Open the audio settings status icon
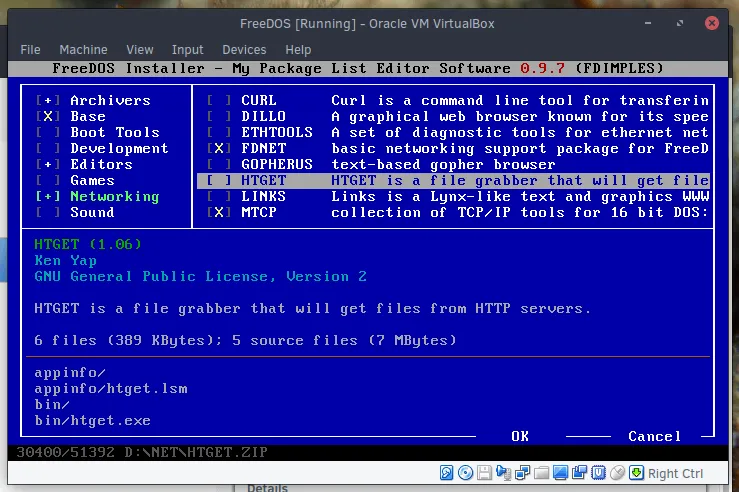The width and height of the screenshot is (739, 492). point(502,473)
